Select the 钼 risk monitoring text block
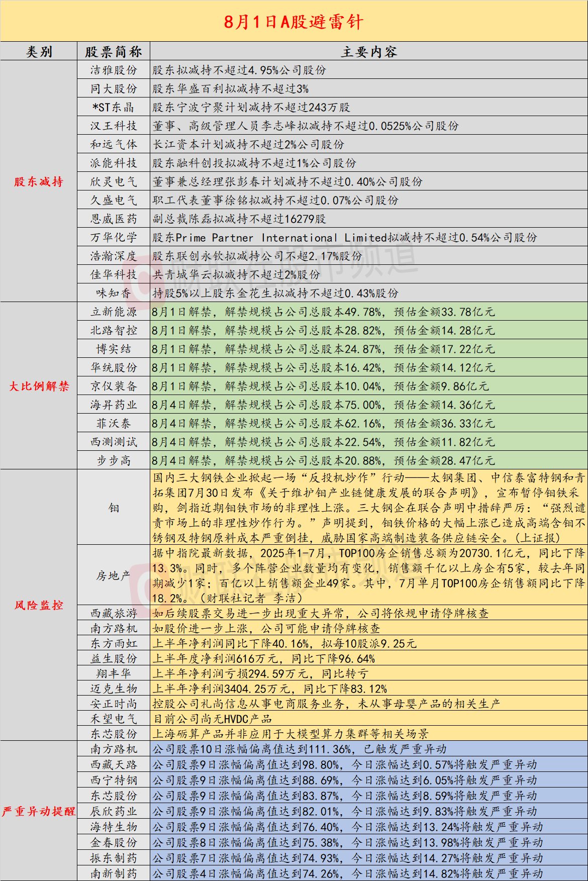The image size is (588, 881). coord(369,508)
